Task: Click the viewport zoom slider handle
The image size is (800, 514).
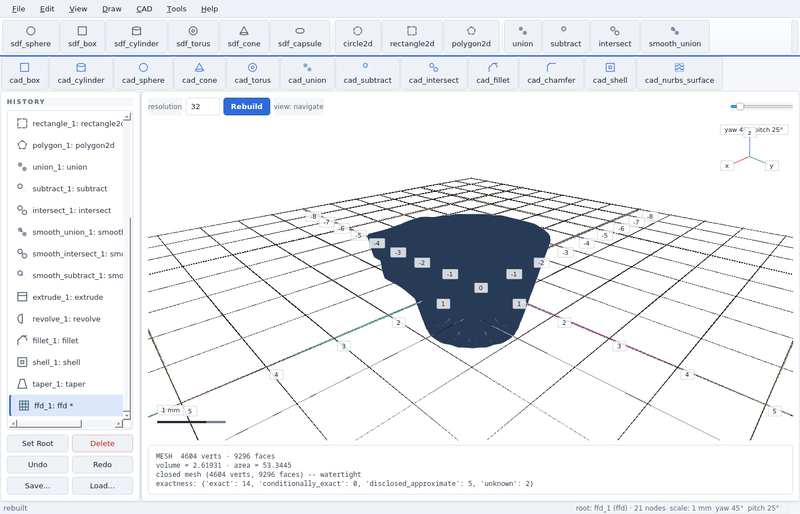Action: 740,106
